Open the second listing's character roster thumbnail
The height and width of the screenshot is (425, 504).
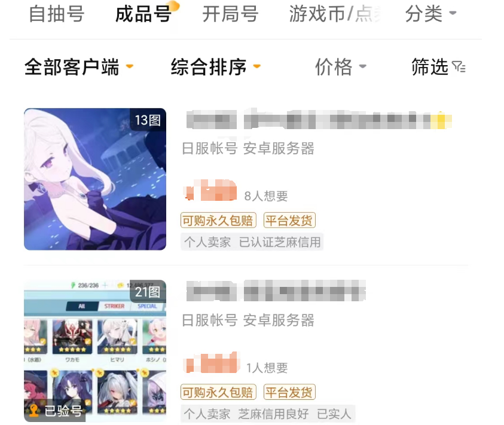tap(95, 351)
